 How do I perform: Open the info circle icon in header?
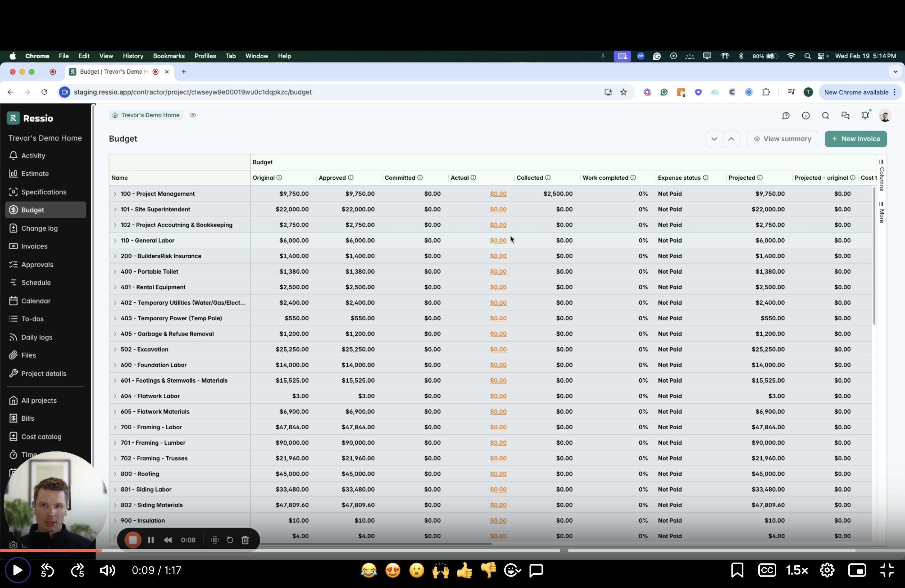pos(806,116)
